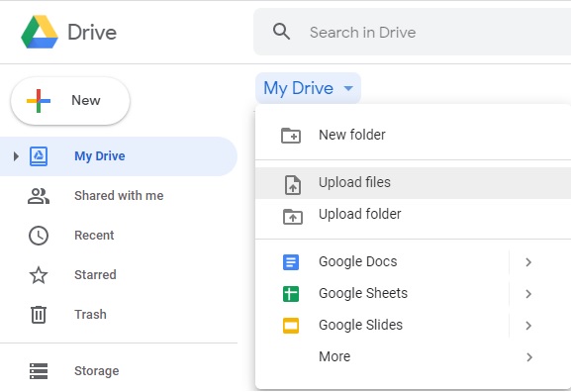Click the Storage icon

point(39,371)
